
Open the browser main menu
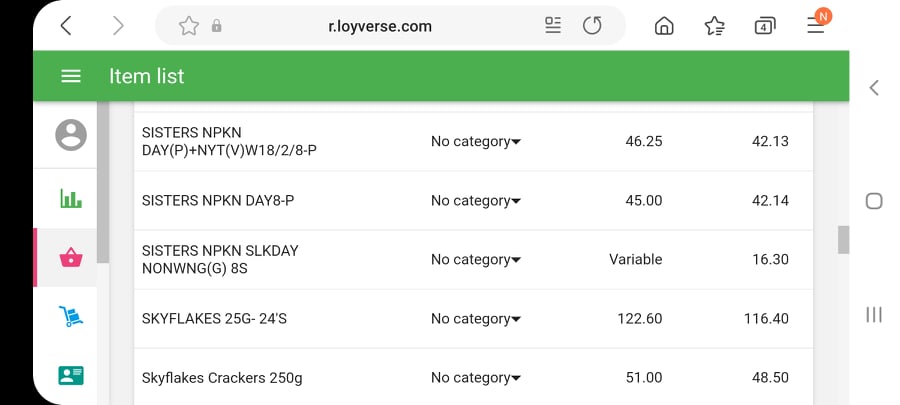(x=816, y=26)
